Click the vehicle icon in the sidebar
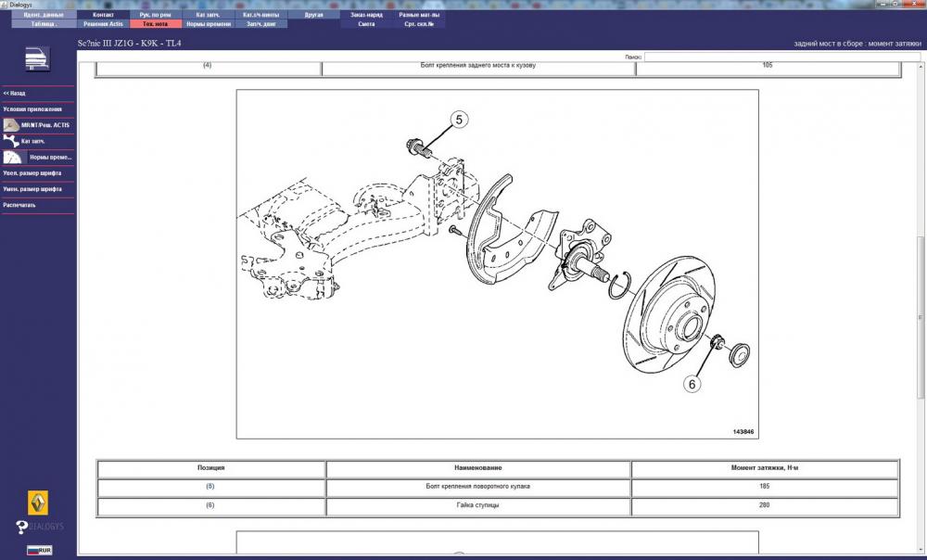This screenshot has width=927, height=560. click(37, 58)
